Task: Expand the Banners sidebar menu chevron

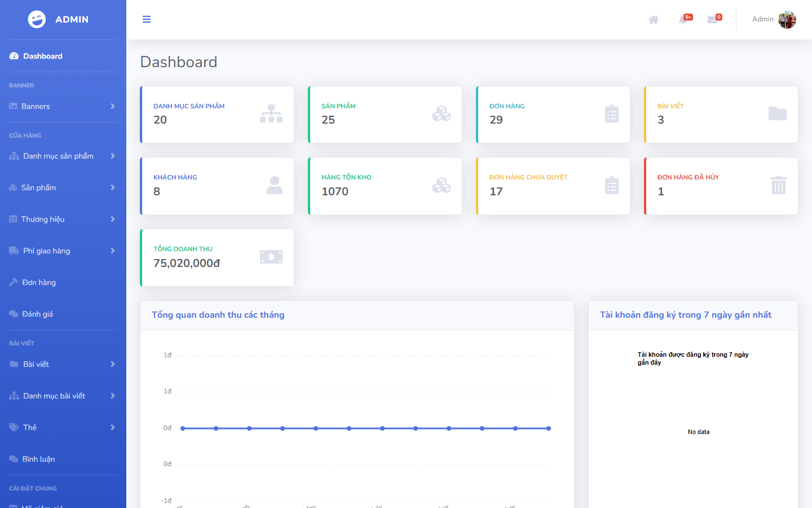Action: (113, 106)
